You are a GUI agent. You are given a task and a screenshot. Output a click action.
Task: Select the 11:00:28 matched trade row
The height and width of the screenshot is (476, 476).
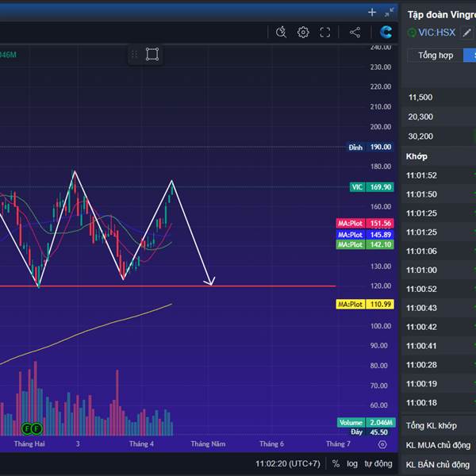click(x=439, y=365)
